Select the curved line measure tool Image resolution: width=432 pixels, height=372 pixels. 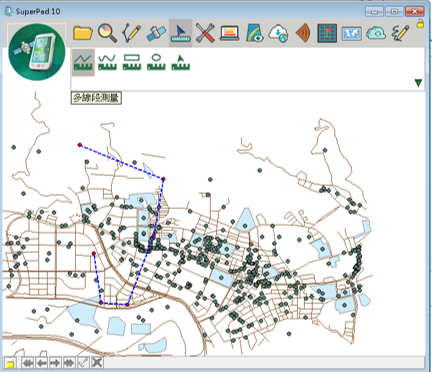[x=107, y=62]
